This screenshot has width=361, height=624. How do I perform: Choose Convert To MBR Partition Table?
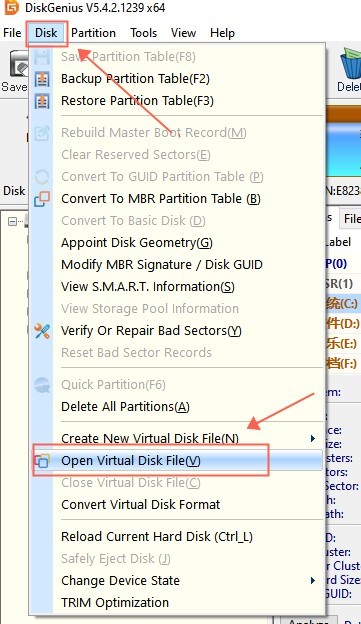pos(161,199)
